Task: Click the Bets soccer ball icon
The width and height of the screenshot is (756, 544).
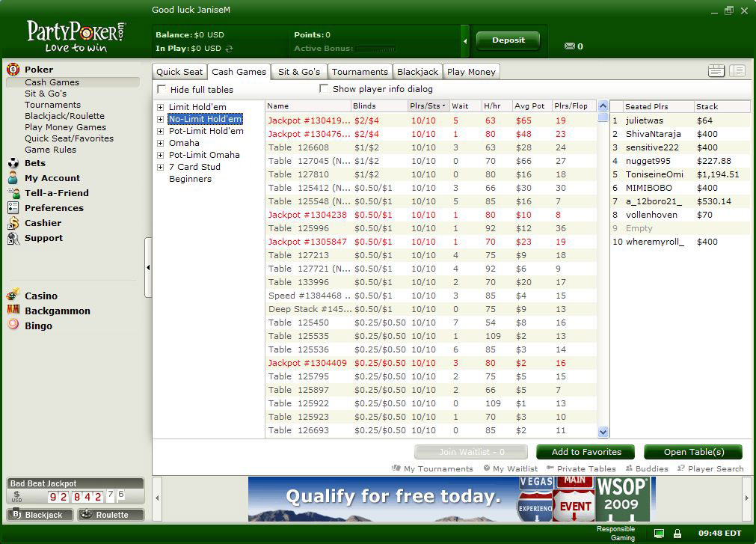Action: click(13, 163)
